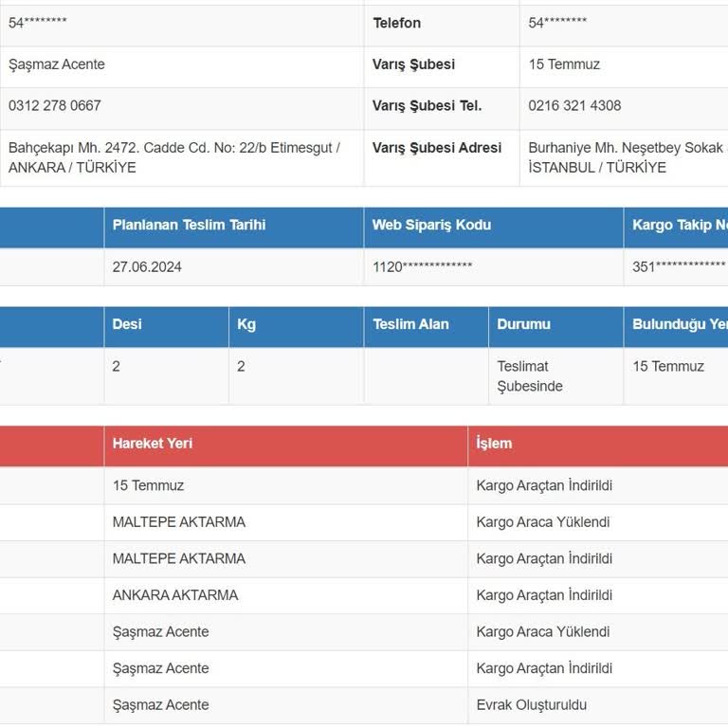
Task: Select Kargo Araca Yüklendi in MALTEPE AKTARMA row
Action: click(543, 522)
